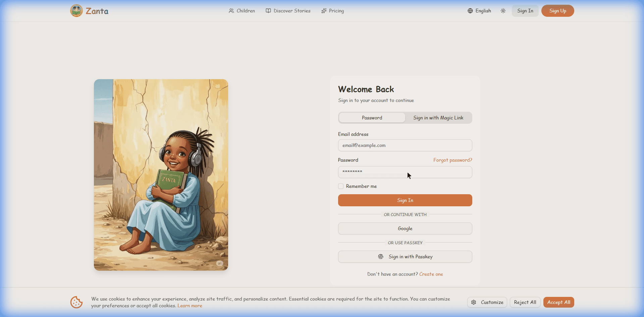Focus the Email address input field
This screenshot has height=317, width=644.
pos(405,145)
